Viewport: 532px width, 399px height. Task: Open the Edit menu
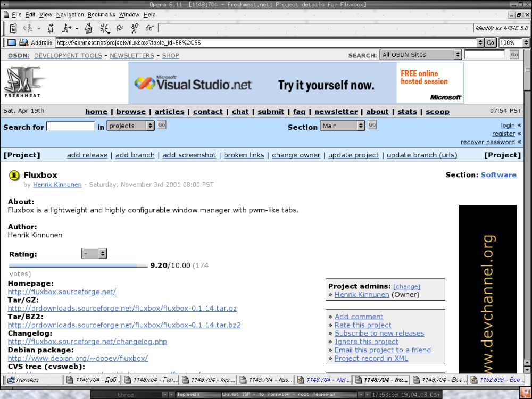[30, 14]
